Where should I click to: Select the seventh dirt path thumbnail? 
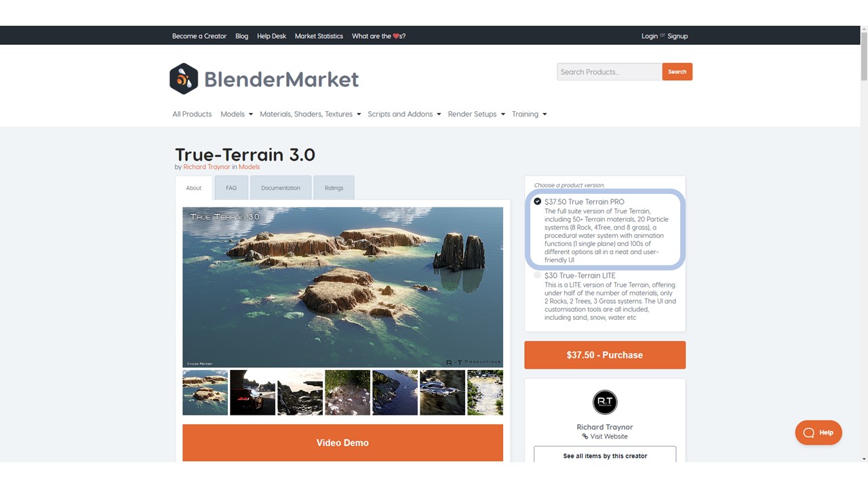(486, 392)
